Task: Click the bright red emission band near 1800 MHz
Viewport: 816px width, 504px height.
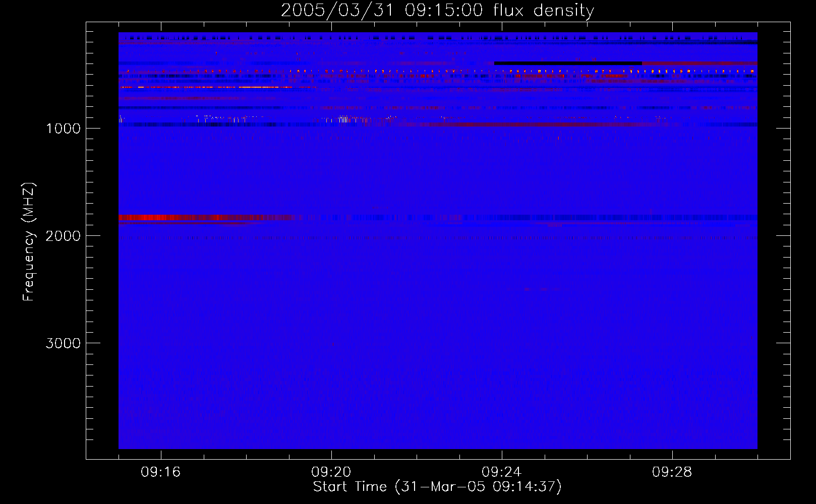Action: click(207, 218)
